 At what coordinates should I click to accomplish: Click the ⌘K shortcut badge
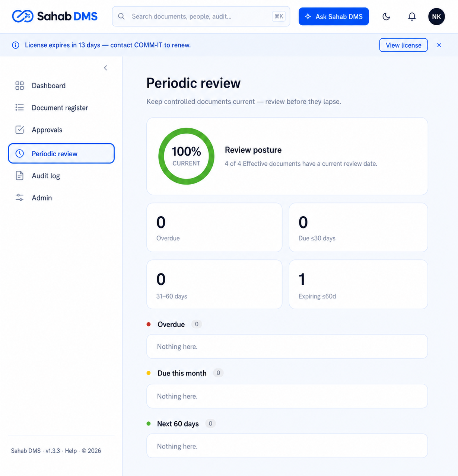coord(279,16)
